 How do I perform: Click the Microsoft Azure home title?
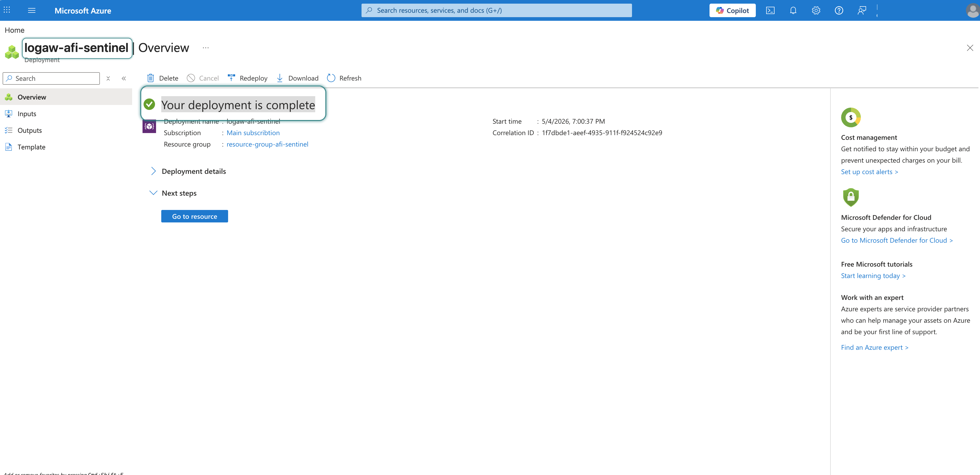pos(83,11)
